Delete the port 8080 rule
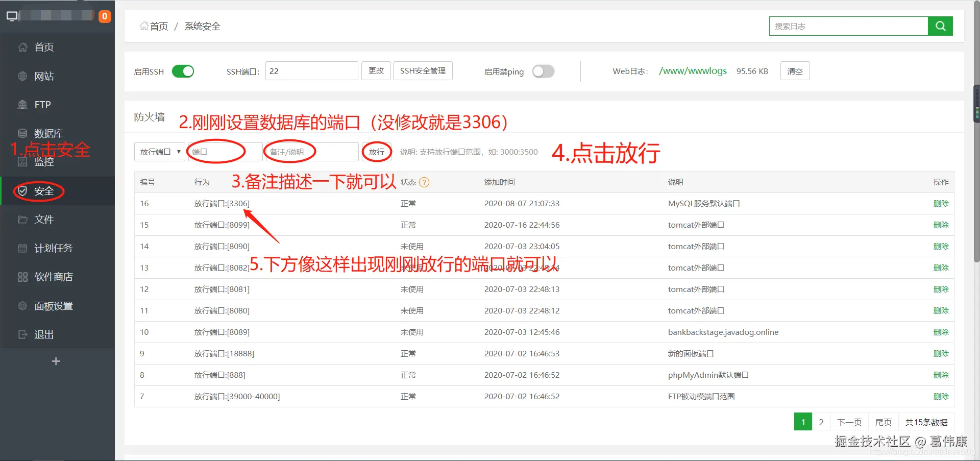The width and height of the screenshot is (980, 461). (x=941, y=310)
